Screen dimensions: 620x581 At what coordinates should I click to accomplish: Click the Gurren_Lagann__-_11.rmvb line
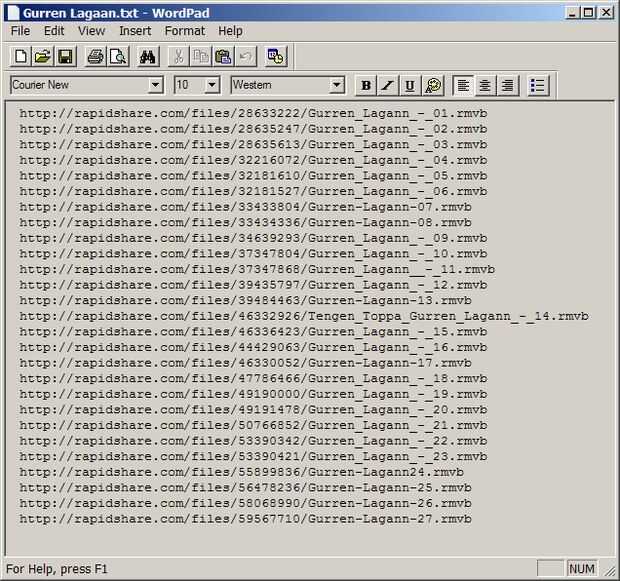(x=257, y=270)
